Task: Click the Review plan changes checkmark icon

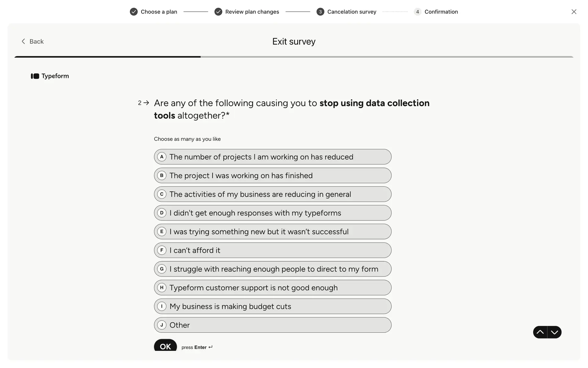Action: point(218,12)
